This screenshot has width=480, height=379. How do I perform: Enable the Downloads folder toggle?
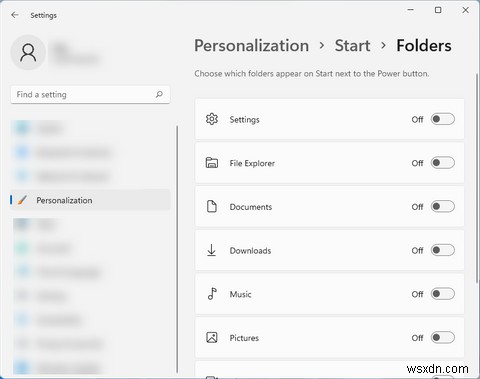(x=443, y=250)
